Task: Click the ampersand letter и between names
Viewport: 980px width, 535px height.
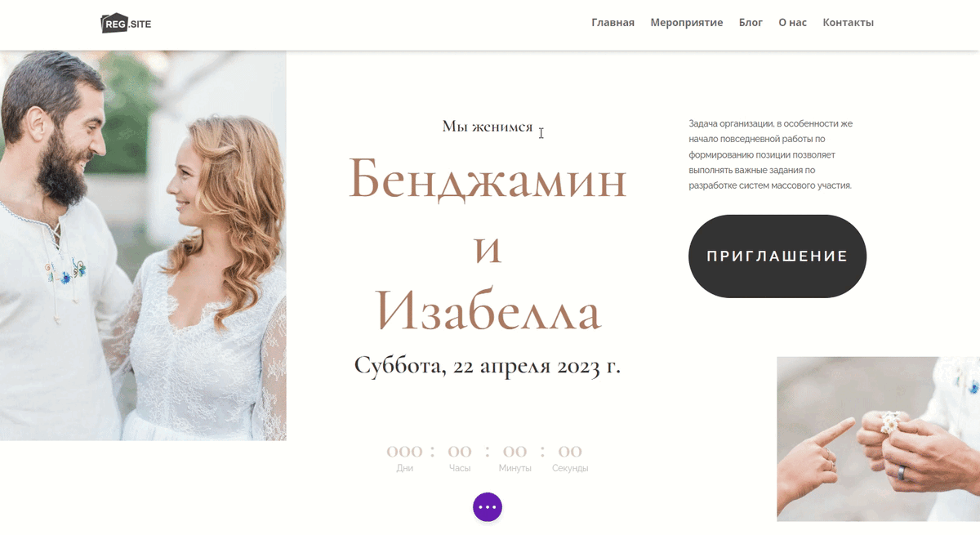Action: (488, 249)
